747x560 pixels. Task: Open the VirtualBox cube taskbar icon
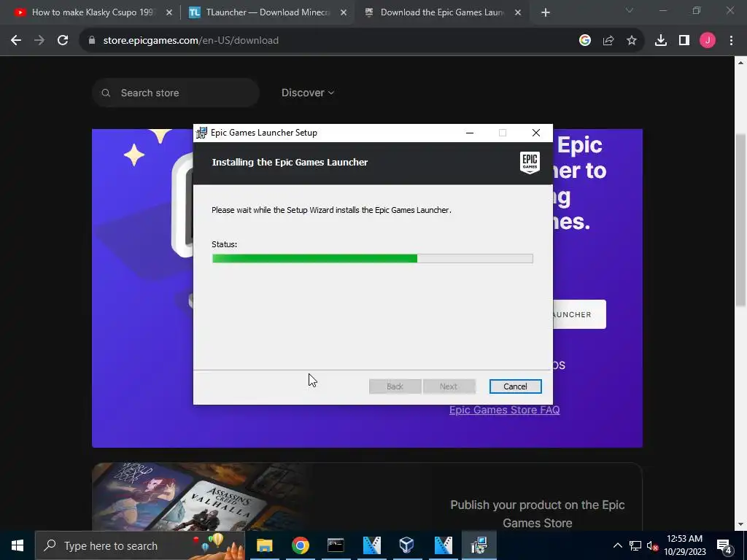coord(407,545)
